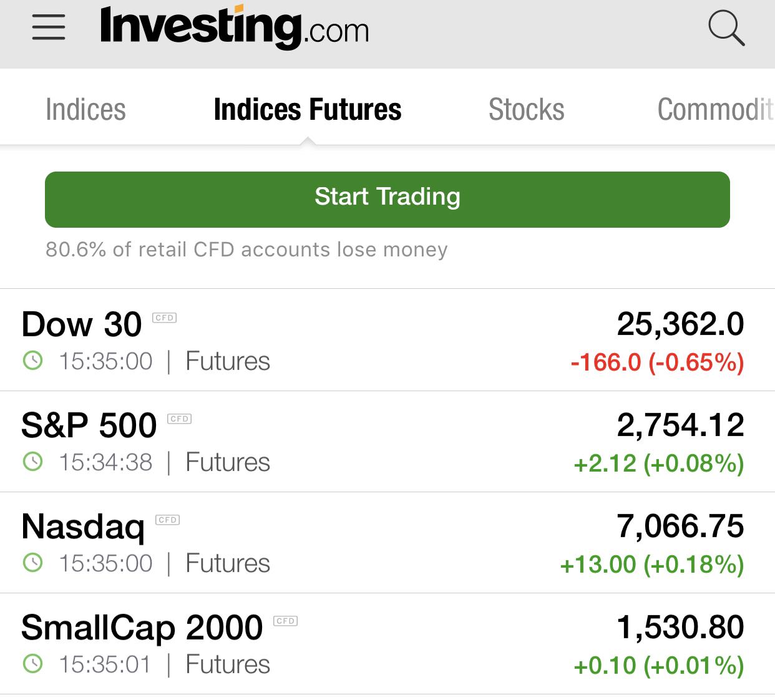Screen dimensions: 775x700
Task: Open the Dow 30 futures quote
Action: 82,325
